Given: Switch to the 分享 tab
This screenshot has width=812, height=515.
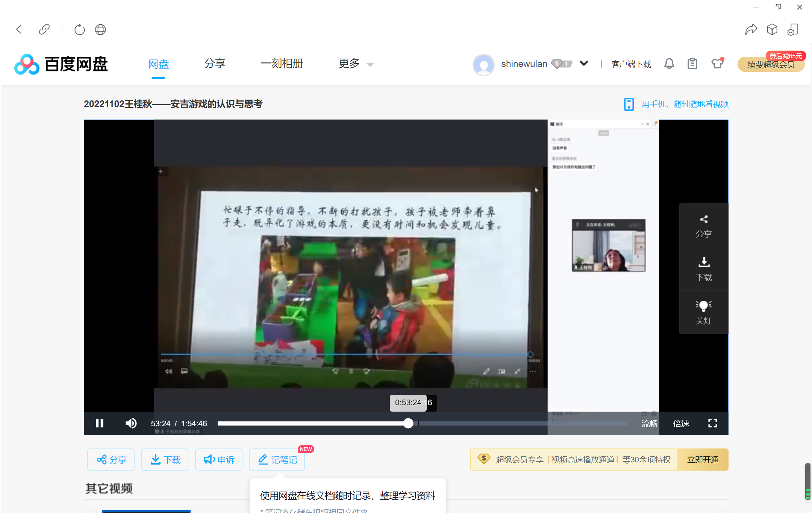Looking at the screenshot, I should [x=215, y=64].
